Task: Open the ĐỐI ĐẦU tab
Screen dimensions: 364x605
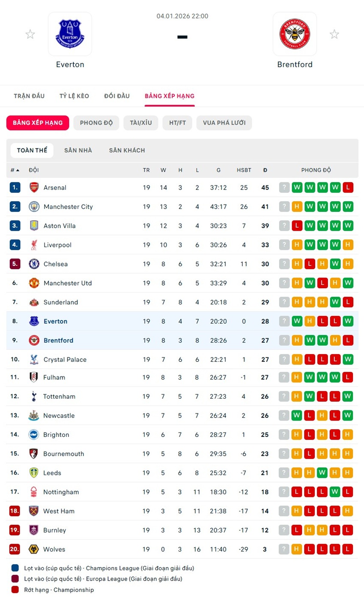Action: tap(117, 96)
